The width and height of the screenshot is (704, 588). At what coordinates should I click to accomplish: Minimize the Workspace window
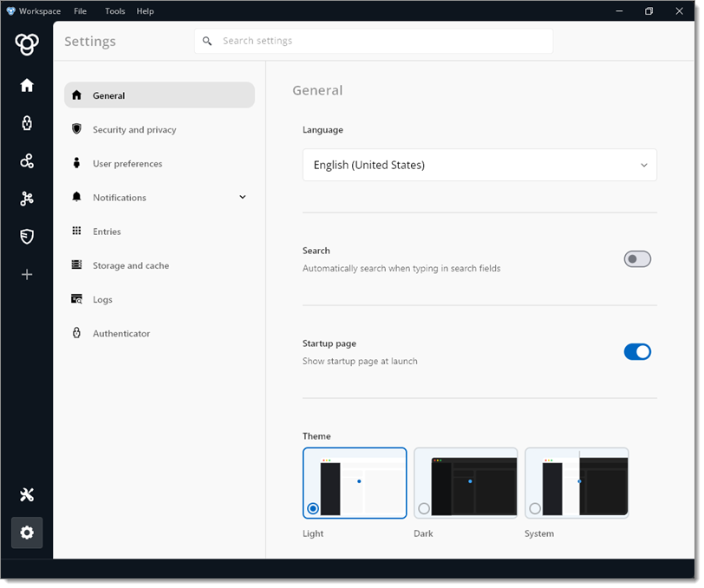pos(619,11)
